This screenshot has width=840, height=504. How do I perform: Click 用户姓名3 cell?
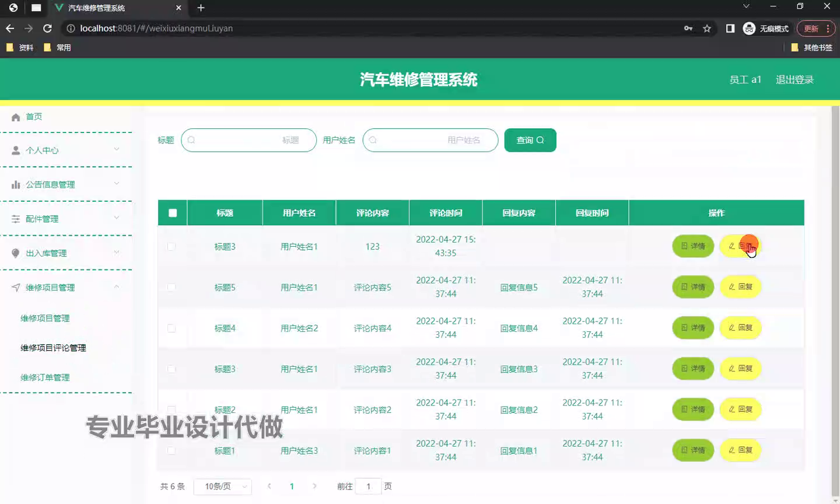tap(299, 451)
